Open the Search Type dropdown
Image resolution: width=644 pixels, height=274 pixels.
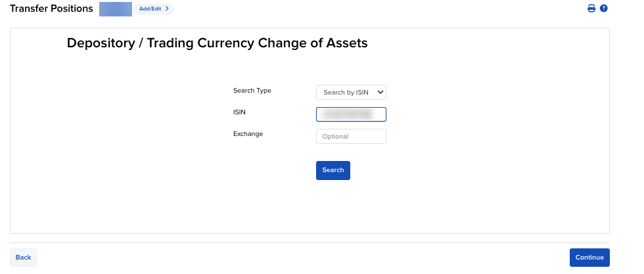tap(351, 93)
